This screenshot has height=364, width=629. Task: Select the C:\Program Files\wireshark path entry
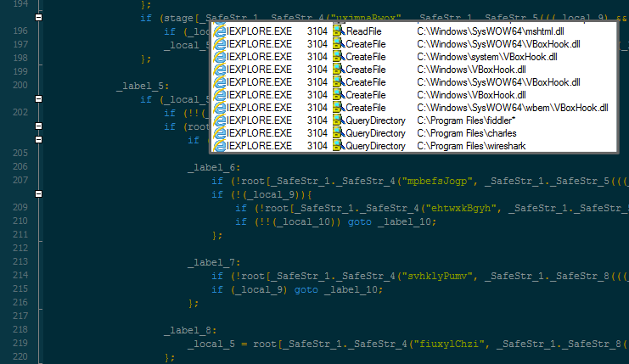(469, 146)
